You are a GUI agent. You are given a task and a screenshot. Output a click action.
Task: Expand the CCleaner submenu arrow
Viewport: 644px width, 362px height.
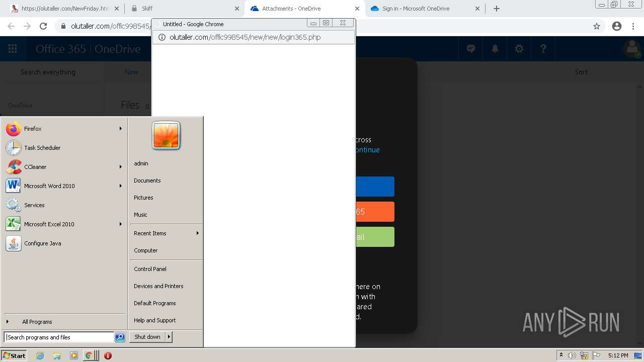tap(120, 167)
